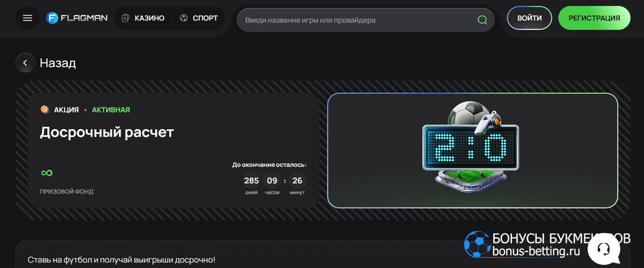Open the Спорт section
Viewport: 644px width, 268px height.
click(x=199, y=18)
